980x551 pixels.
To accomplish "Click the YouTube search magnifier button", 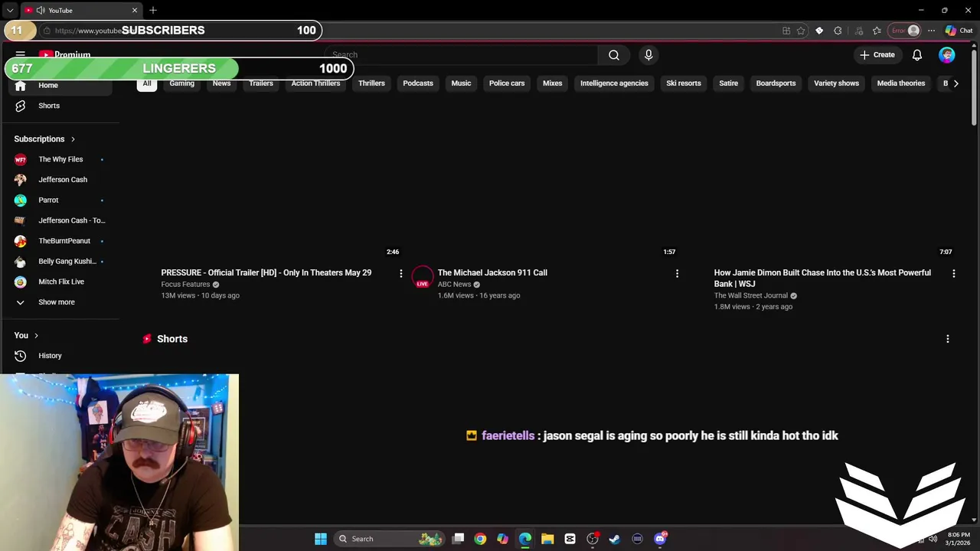I will click(614, 55).
